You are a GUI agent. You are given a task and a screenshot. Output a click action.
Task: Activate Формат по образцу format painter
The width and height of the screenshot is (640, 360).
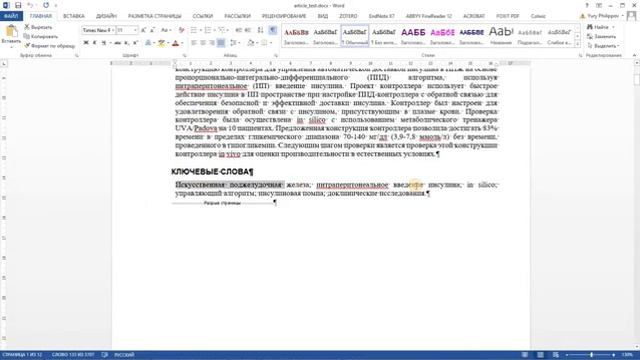[49, 46]
